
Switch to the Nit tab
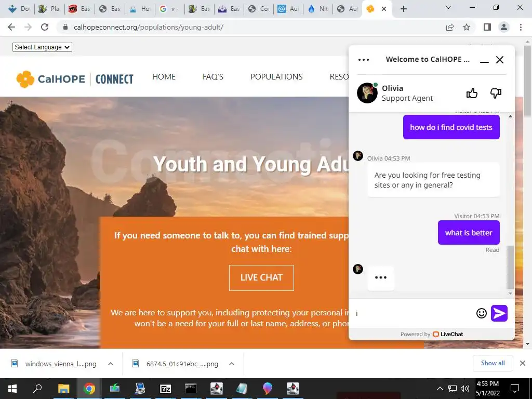coord(318,9)
